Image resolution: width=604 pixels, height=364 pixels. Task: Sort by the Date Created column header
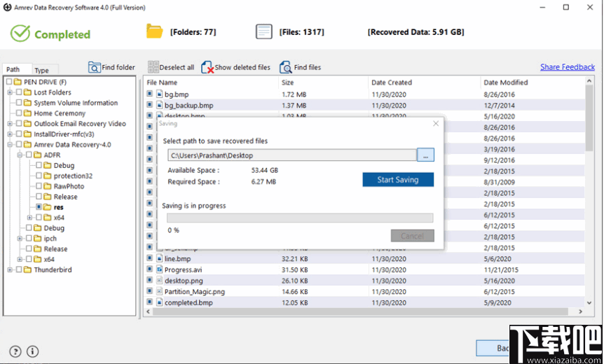(x=425, y=83)
